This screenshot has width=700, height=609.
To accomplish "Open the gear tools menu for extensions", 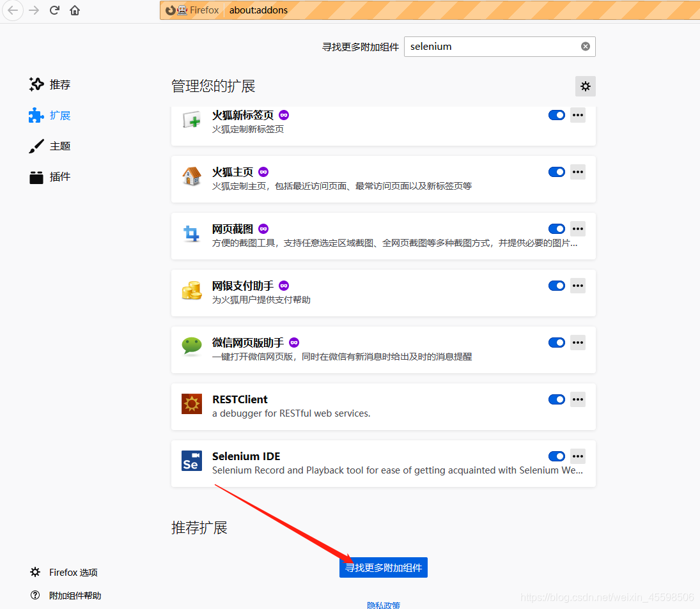I will click(586, 86).
